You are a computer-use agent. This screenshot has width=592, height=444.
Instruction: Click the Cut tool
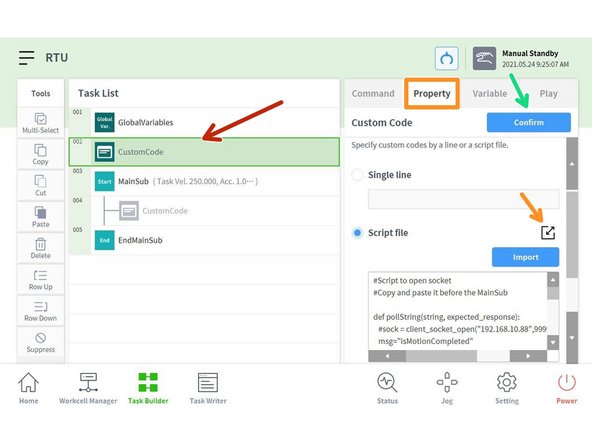[40, 186]
